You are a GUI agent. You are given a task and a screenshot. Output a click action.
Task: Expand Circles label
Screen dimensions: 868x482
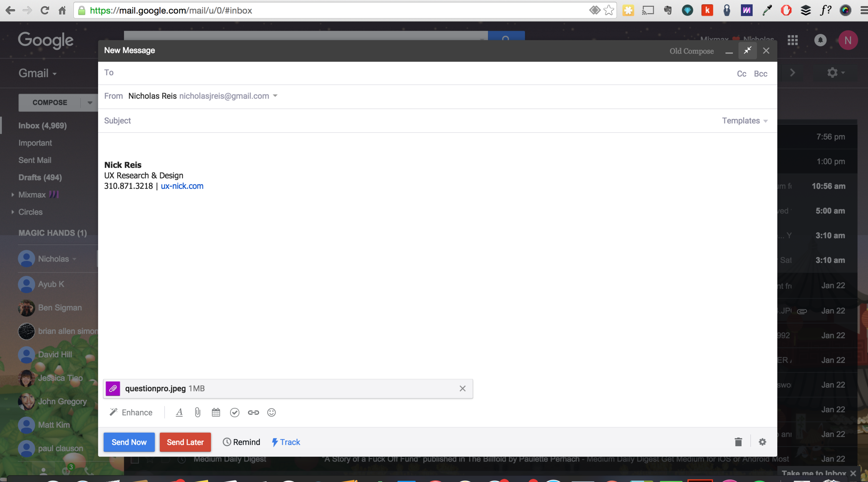[x=12, y=212]
